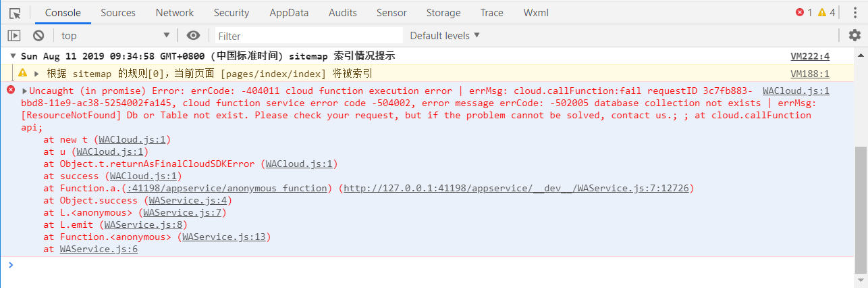Collapse the sitemap log group arrow
The height and width of the screenshot is (288, 868).
click(x=13, y=57)
